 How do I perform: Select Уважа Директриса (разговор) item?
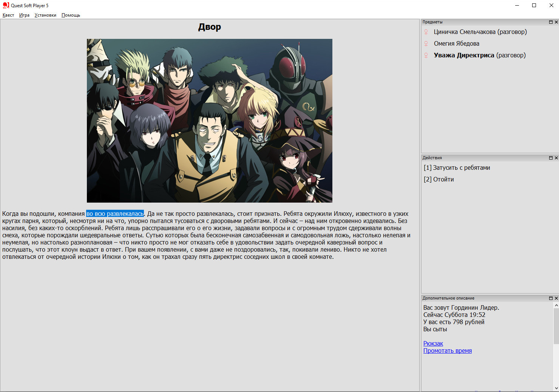(x=480, y=55)
